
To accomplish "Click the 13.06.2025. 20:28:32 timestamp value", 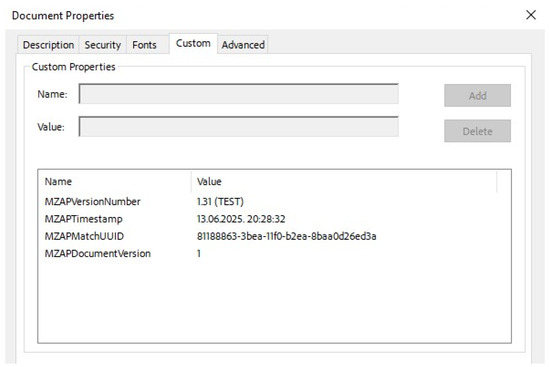I will (241, 219).
